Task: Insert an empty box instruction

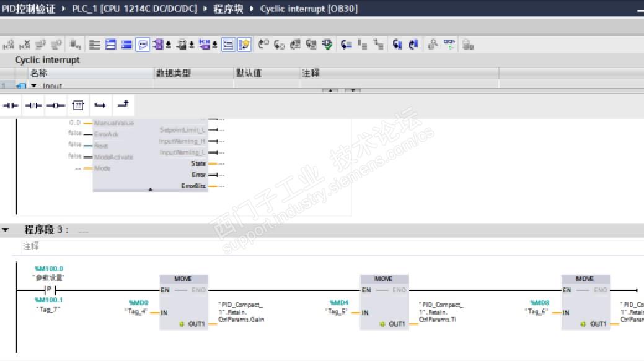Action: (x=78, y=105)
